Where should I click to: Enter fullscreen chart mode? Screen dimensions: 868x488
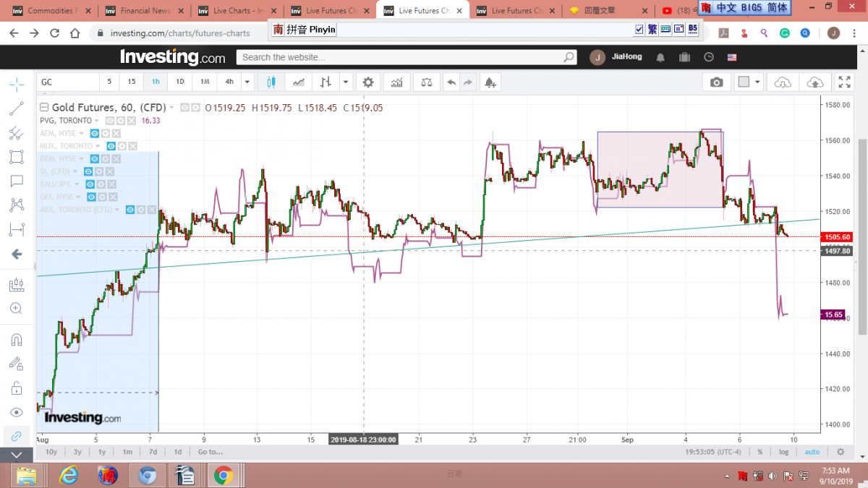(x=844, y=82)
